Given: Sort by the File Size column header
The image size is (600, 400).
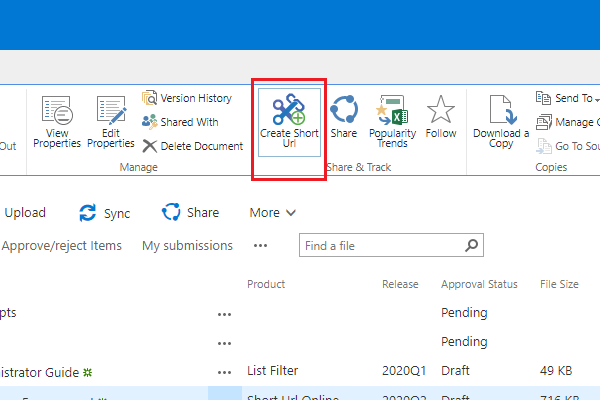Looking at the screenshot, I should [x=559, y=284].
